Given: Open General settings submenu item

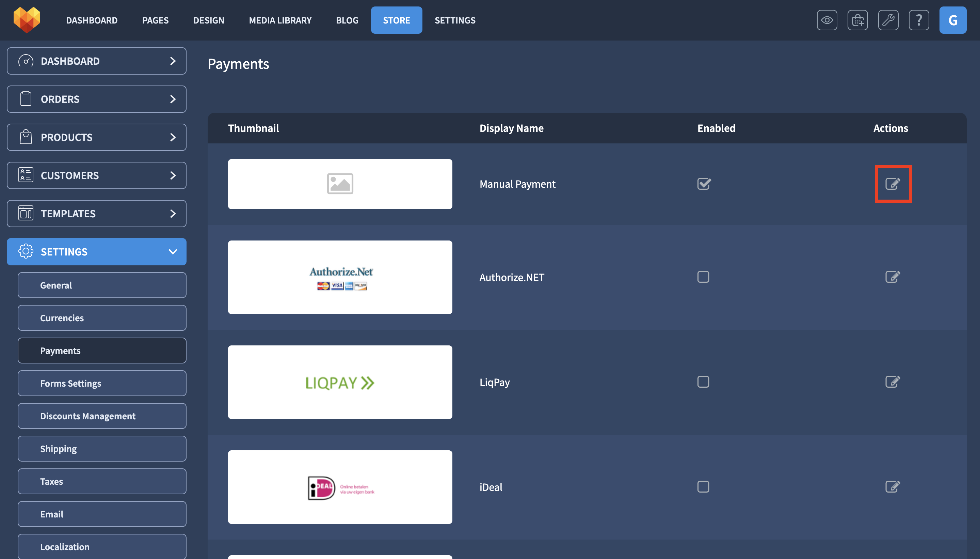Looking at the screenshot, I should pos(102,285).
